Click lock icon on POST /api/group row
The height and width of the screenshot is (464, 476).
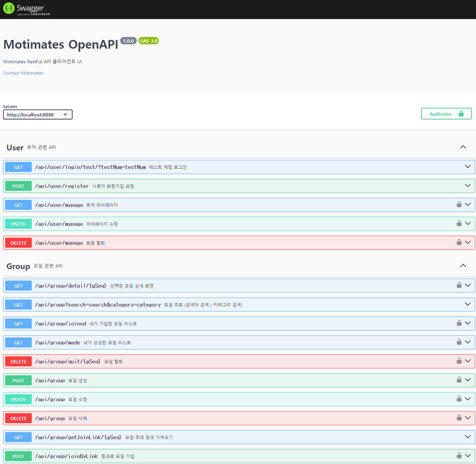pyautogui.click(x=459, y=380)
